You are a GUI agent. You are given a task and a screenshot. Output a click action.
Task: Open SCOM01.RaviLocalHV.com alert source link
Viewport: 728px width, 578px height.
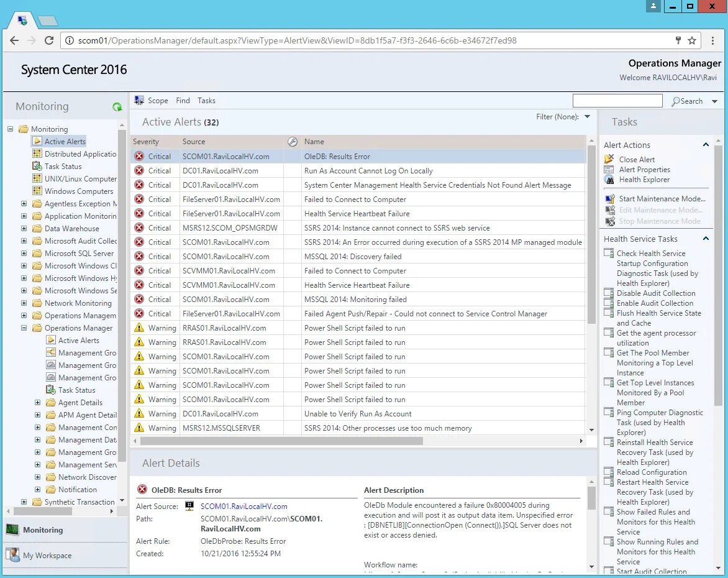243,507
